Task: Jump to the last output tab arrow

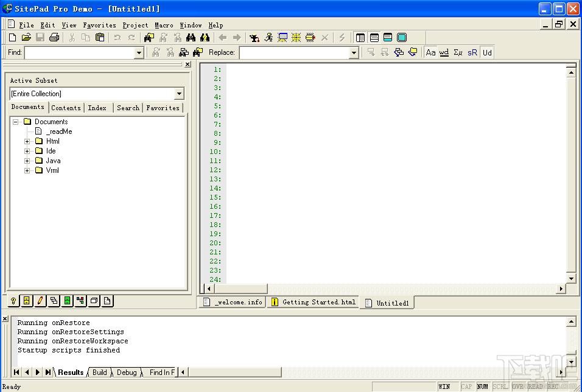Action: click(48, 372)
